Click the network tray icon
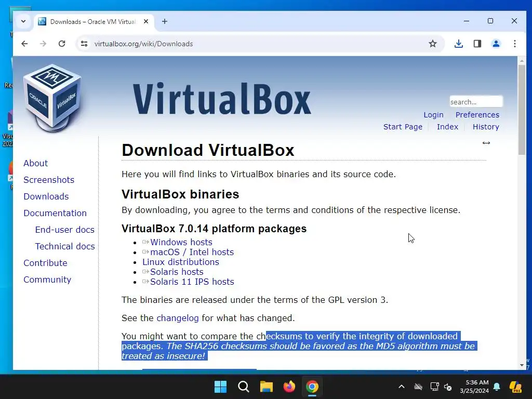 434,387
